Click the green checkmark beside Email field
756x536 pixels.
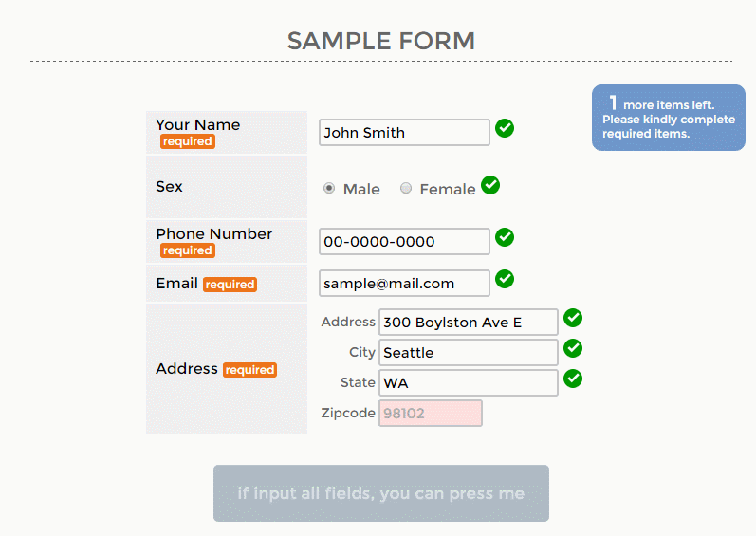tap(505, 279)
